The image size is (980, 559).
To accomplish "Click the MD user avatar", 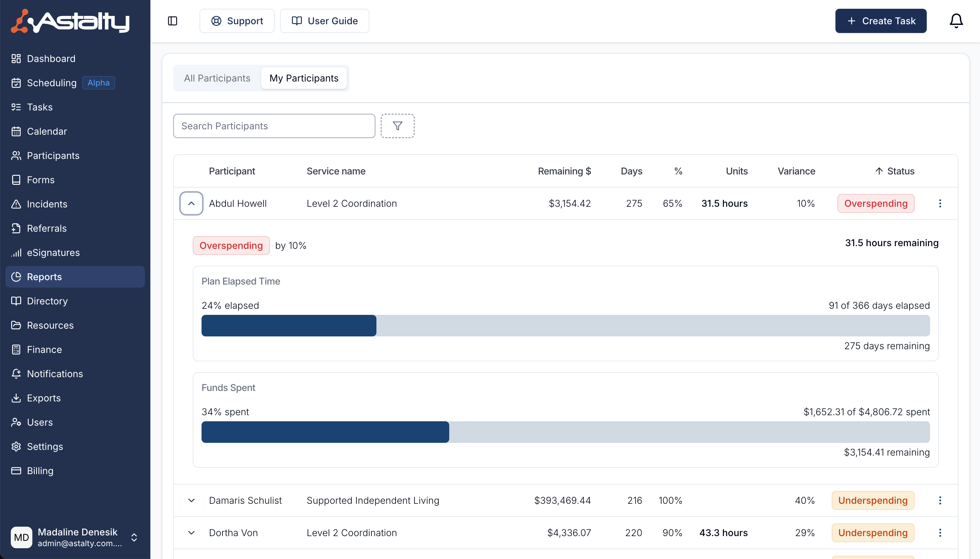I will pyautogui.click(x=22, y=537).
